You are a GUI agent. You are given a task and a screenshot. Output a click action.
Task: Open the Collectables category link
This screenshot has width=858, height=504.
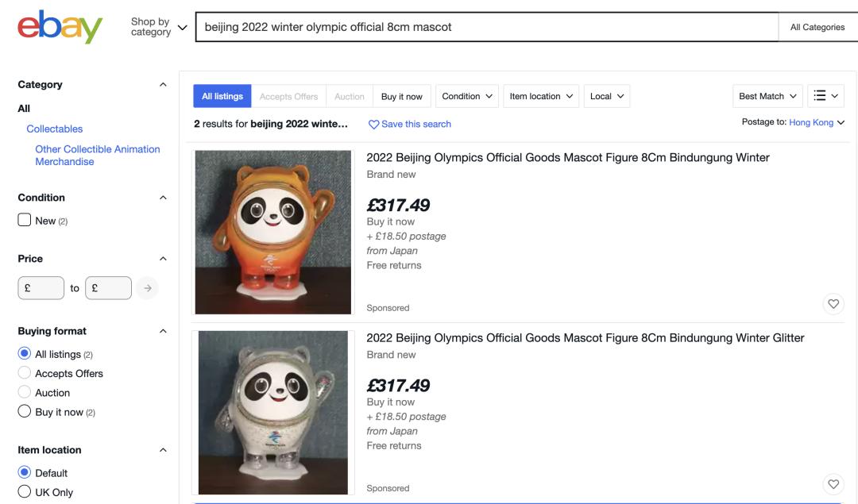[55, 129]
